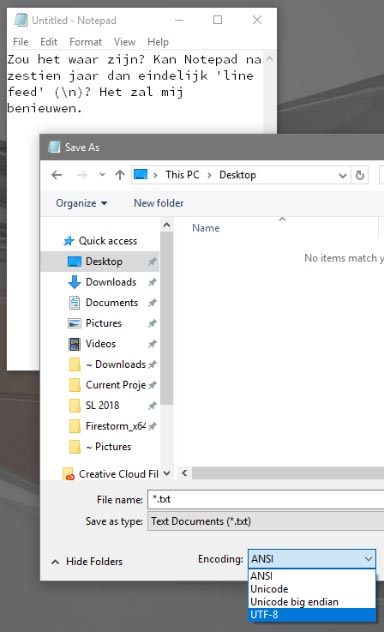The height and width of the screenshot is (632, 384).
Task: Click the pin icon beside Downloads
Action: (152, 283)
